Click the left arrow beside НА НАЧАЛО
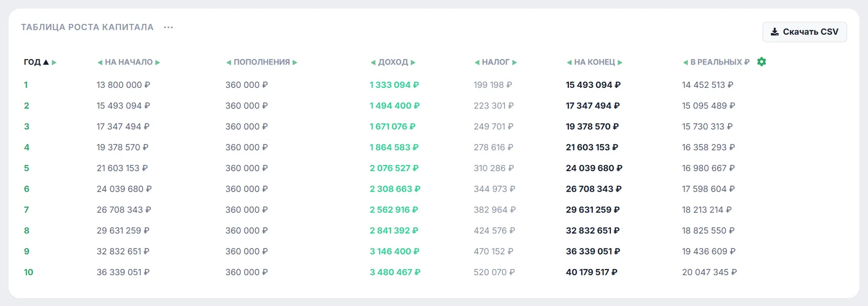868x306 pixels. (x=100, y=62)
